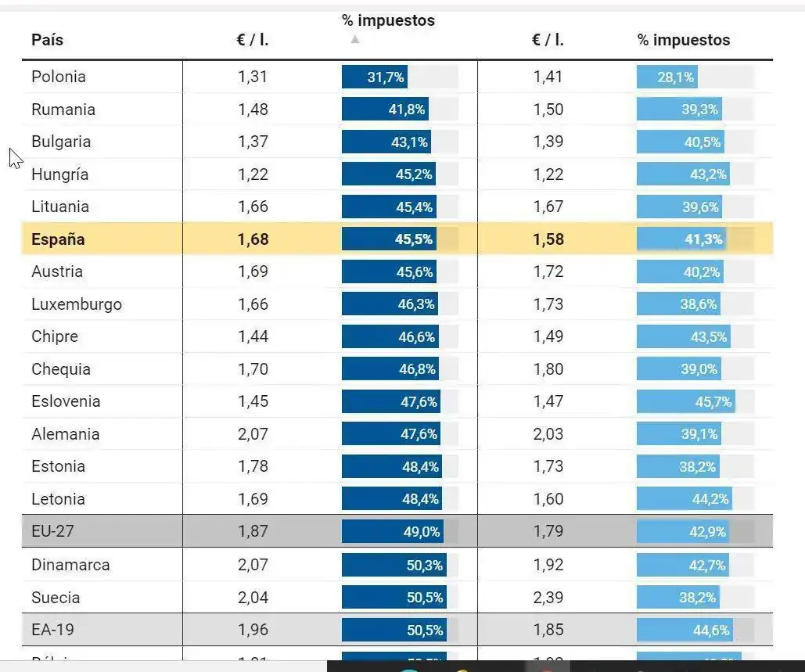Click Suecia's 2,39 price value
Screen dimensions: 805x672
(x=548, y=598)
